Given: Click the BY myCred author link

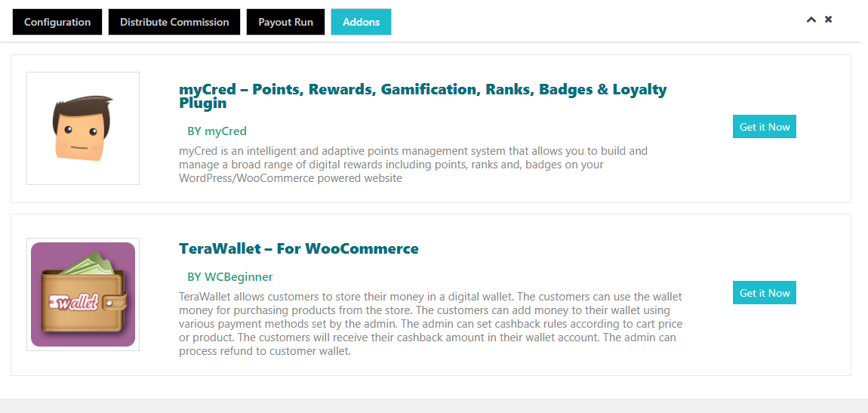Looking at the screenshot, I should [x=217, y=131].
